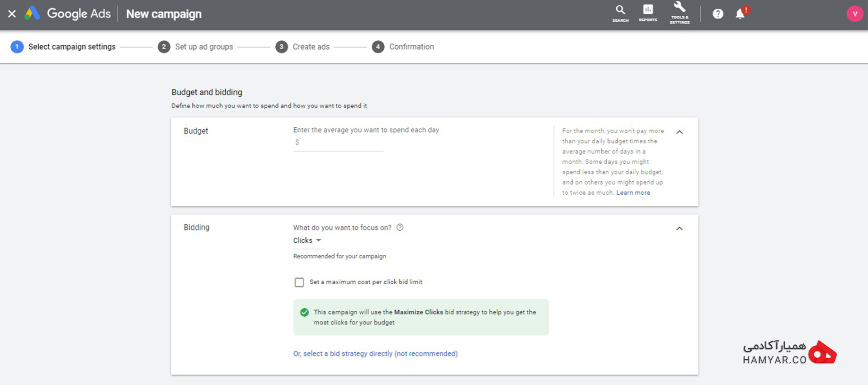
Task: Open the Clicks focus dropdown
Action: click(x=307, y=241)
